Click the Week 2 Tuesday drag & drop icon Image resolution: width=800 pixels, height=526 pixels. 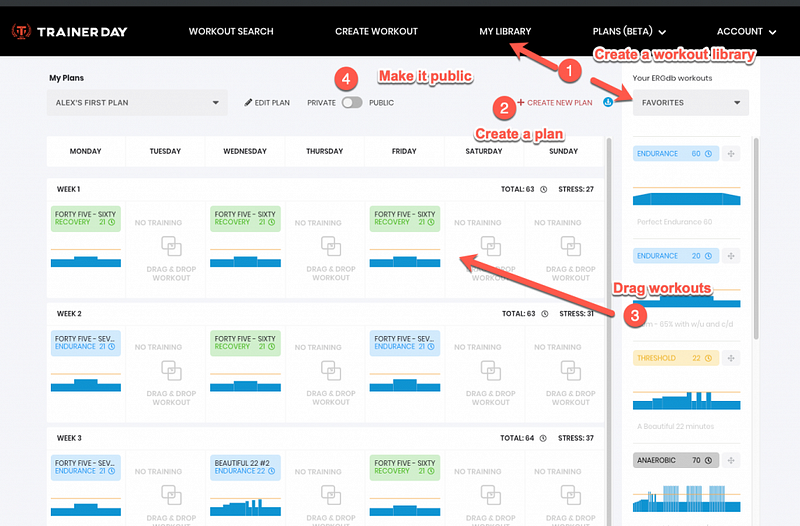click(x=171, y=370)
